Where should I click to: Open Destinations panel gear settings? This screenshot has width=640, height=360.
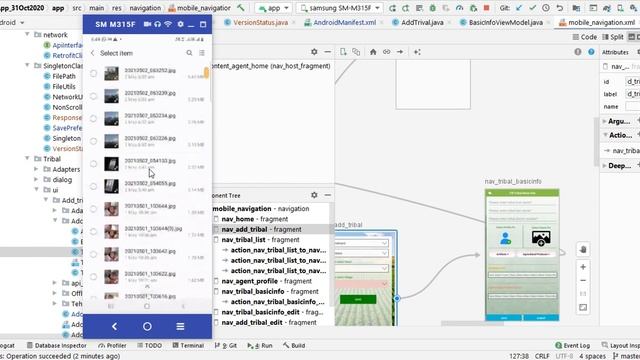point(314,52)
